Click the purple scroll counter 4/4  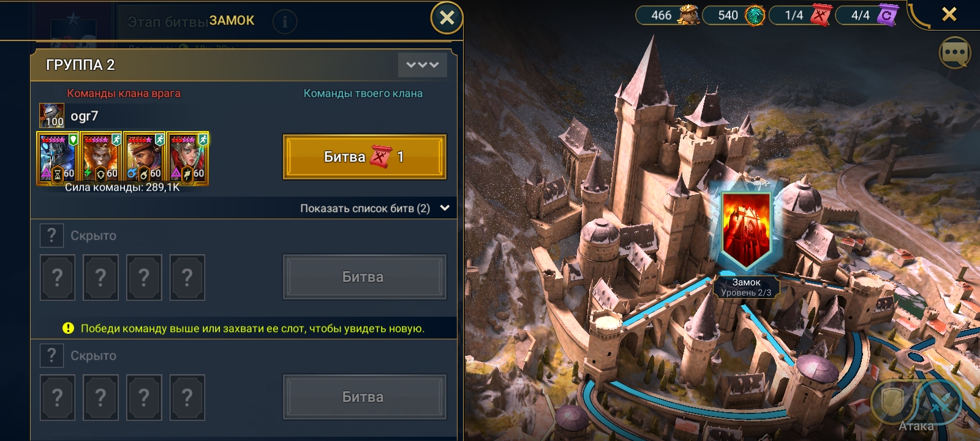[x=867, y=15]
